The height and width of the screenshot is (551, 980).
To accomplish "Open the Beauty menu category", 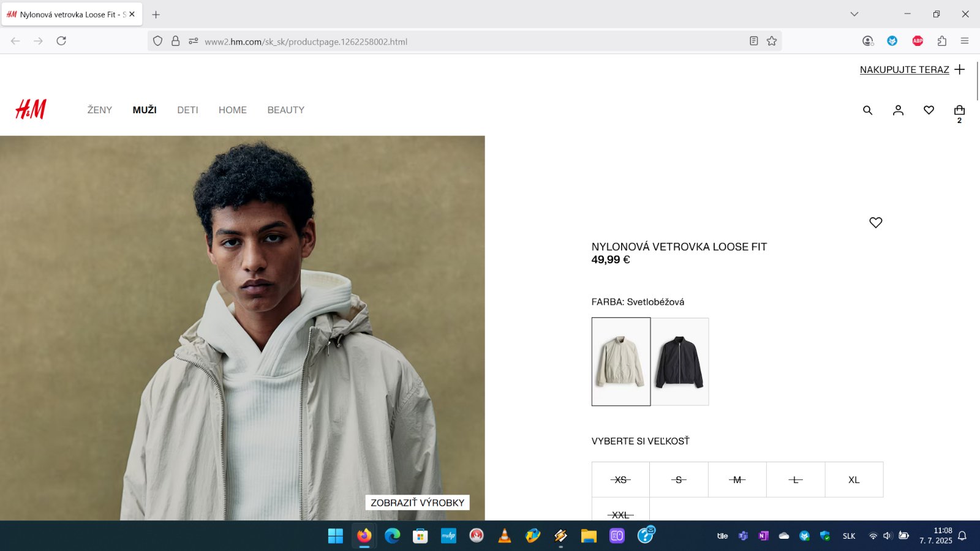I will pos(285,110).
